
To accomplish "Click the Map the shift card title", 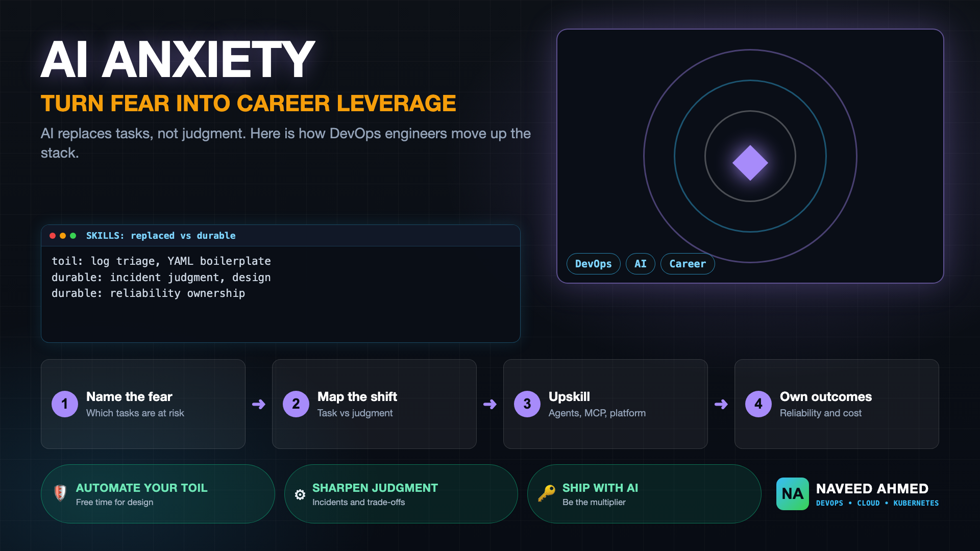I will pos(357,396).
